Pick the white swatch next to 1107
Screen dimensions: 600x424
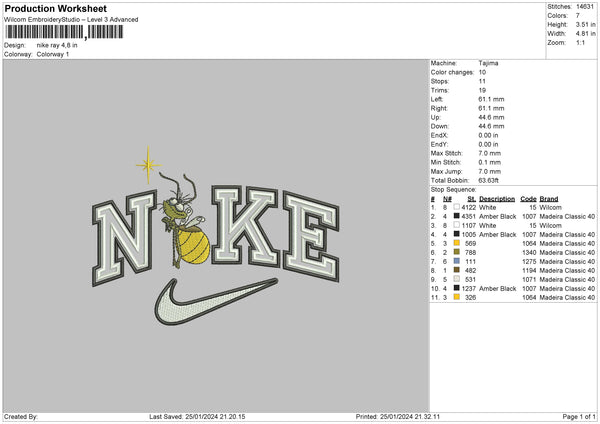click(457, 225)
